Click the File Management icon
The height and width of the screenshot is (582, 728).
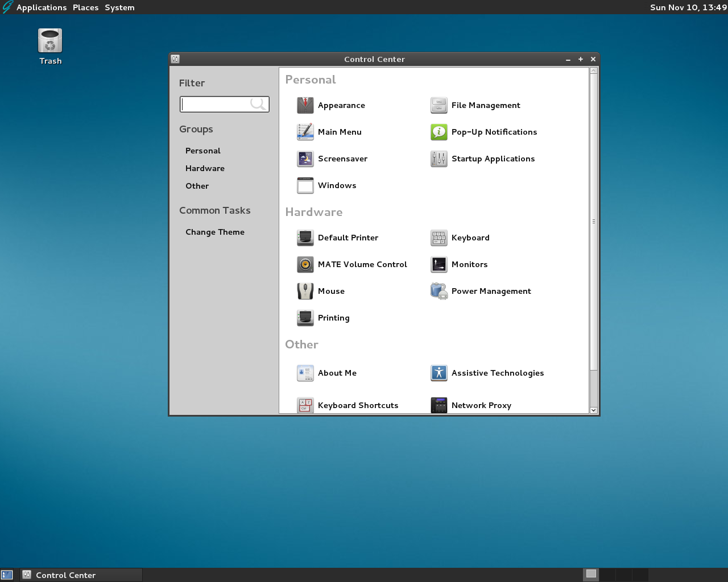pos(439,105)
